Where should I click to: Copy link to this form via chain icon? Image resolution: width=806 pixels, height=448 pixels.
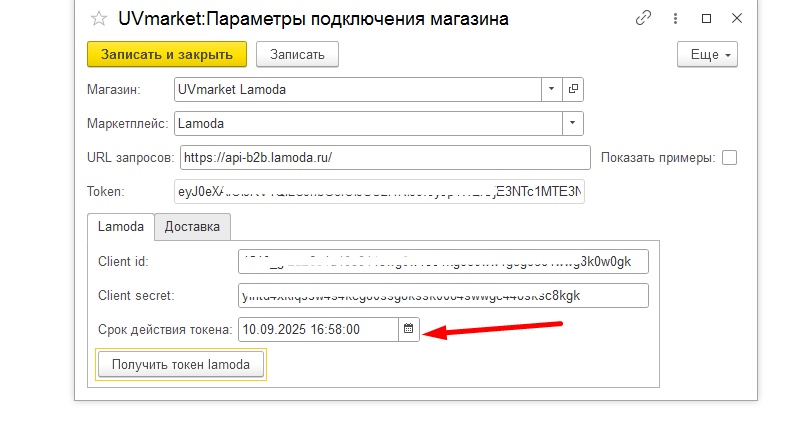pos(643,18)
